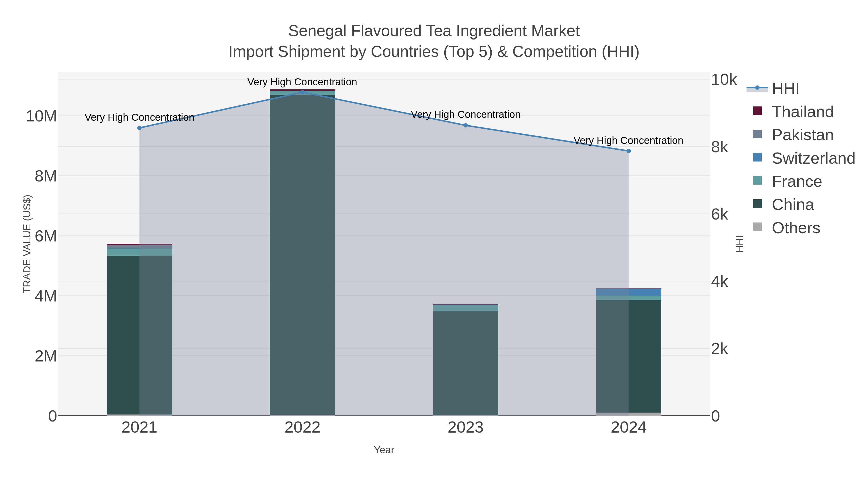
Task: Click the Others gray legend swatch
Action: tap(757, 227)
